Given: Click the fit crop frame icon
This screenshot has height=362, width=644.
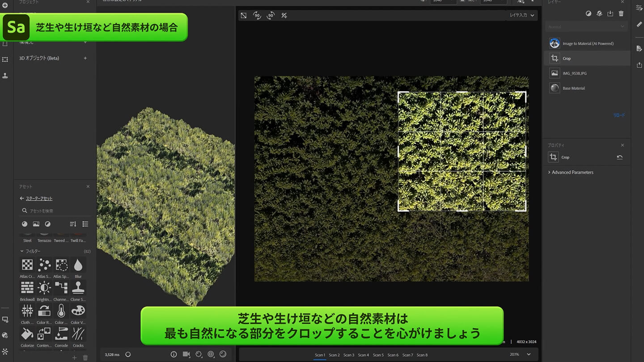Looking at the screenshot, I should pyautogui.click(x=243, y=15).
